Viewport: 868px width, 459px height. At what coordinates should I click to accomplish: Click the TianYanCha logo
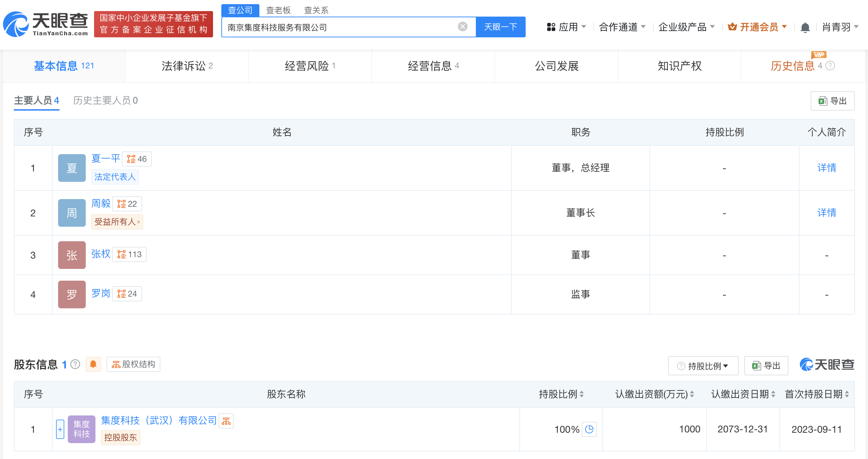click(46, 24)
